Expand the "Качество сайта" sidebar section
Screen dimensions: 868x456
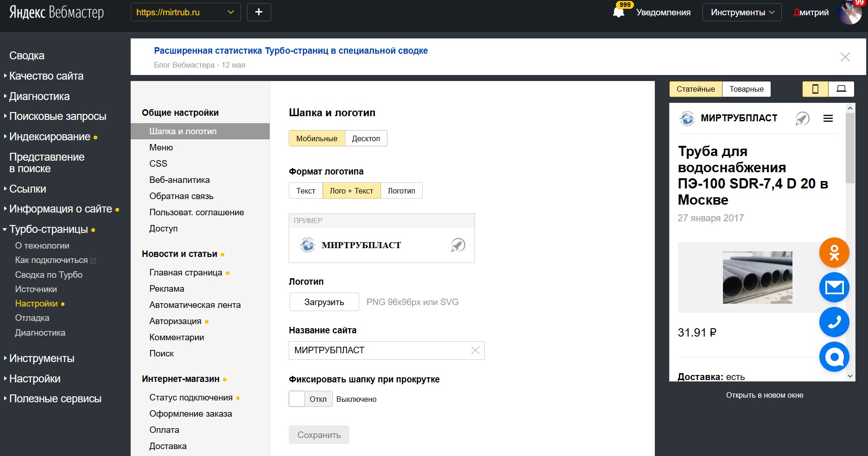point(46,76)
